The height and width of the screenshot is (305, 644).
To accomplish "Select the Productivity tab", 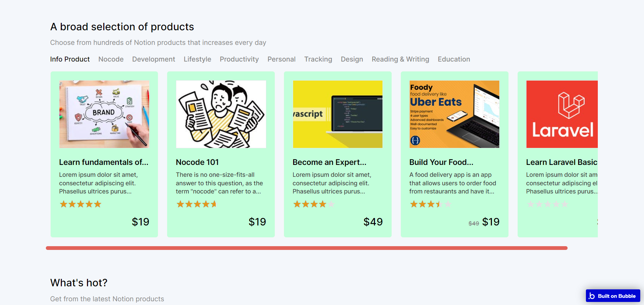I will coord(239,59).
